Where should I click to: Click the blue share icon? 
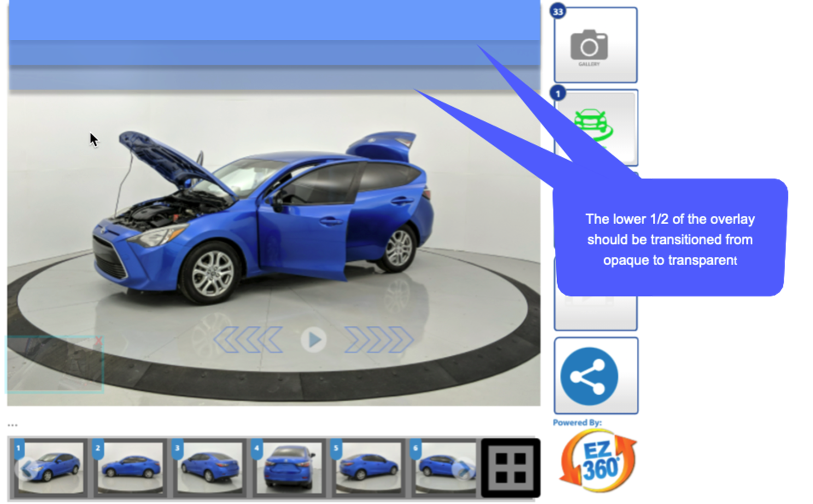tap(589, 376)
